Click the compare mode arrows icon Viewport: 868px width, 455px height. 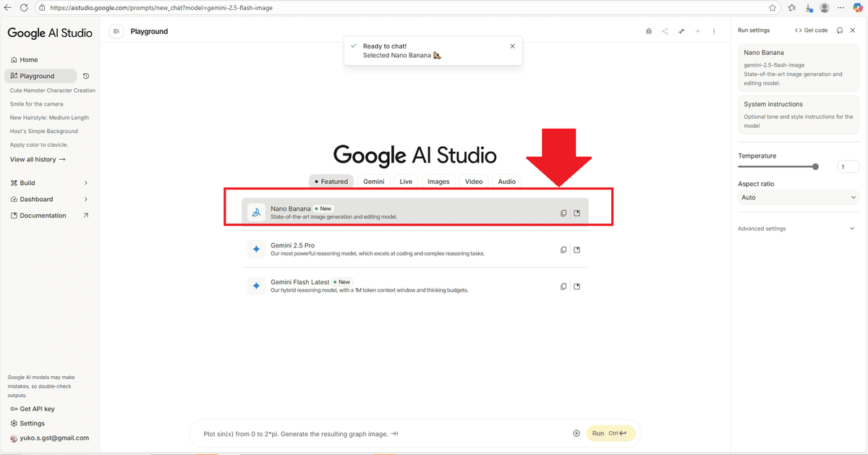point(681,31)
